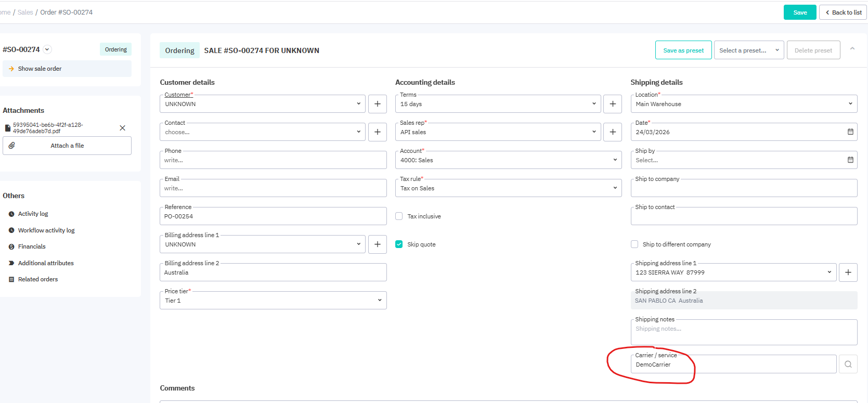This screenshot has width=868, height=403.
Task: Click the Shipping notes text area
Action: point(744,332)
